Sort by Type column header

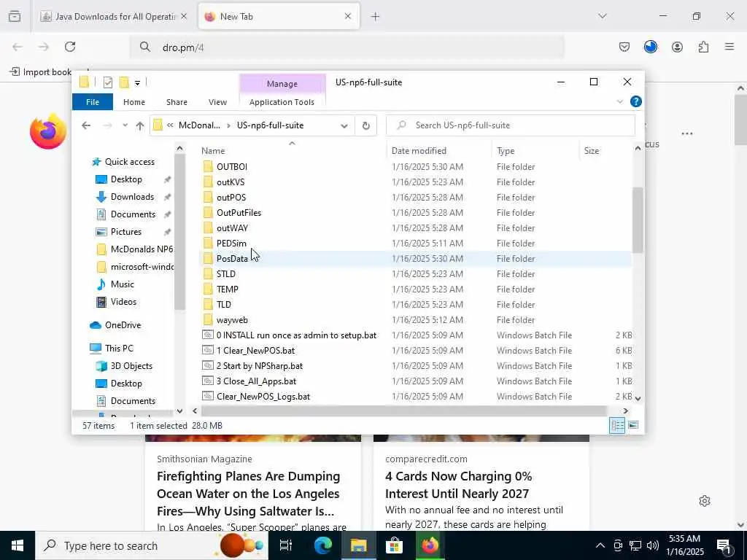[x=535, y=150]
